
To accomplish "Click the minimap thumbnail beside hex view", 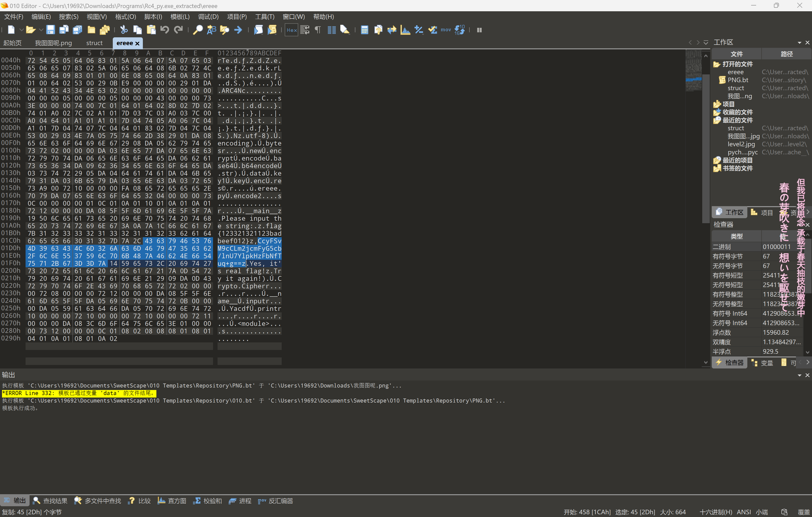I will (x=693, y=70).
